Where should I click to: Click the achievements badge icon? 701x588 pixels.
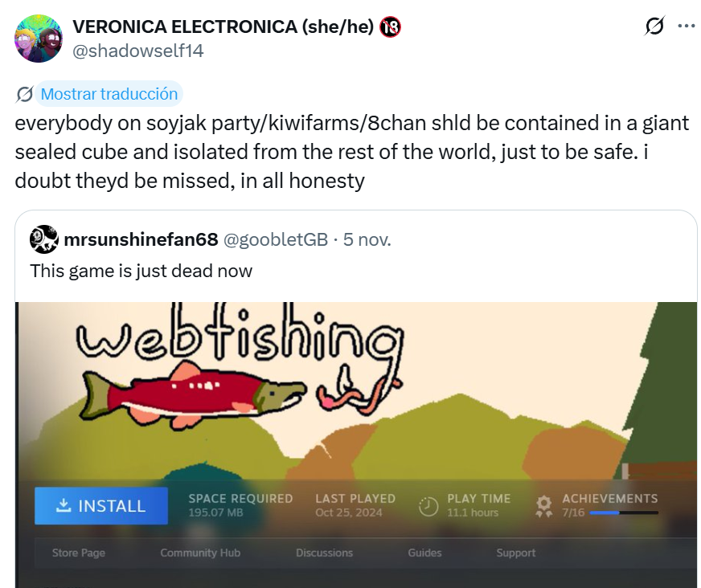(543, 506)
